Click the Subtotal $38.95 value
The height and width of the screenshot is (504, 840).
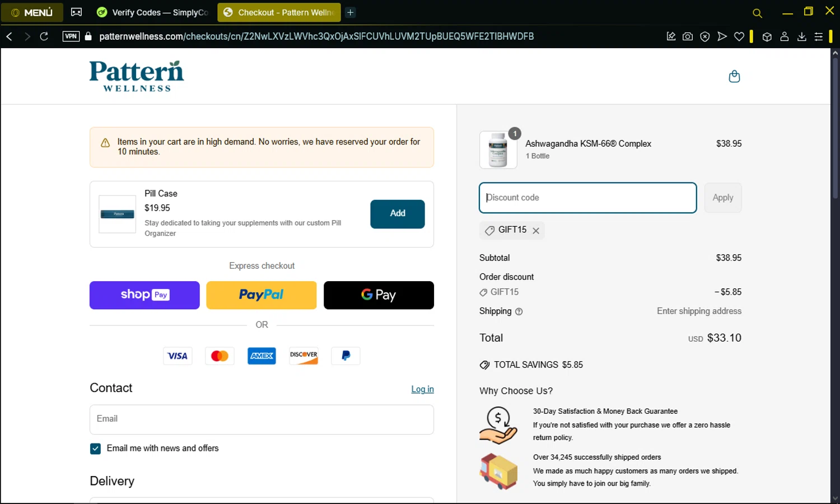pos(729,258)
